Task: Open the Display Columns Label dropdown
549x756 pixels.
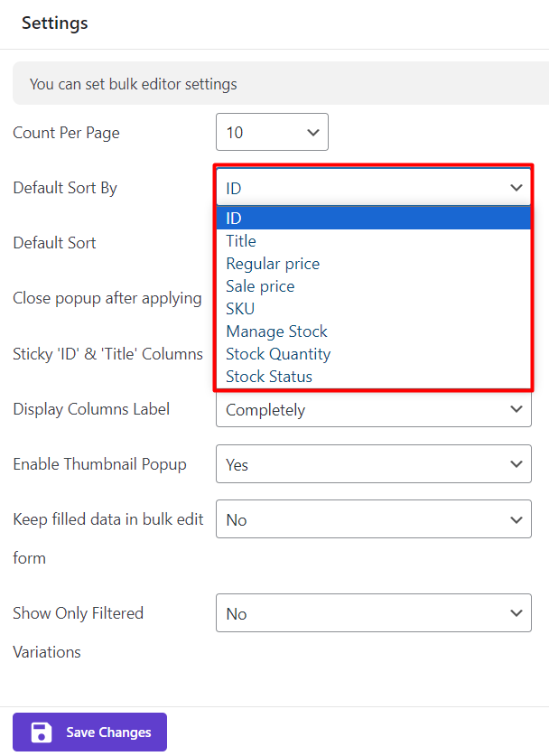Action: click(374, 409)
